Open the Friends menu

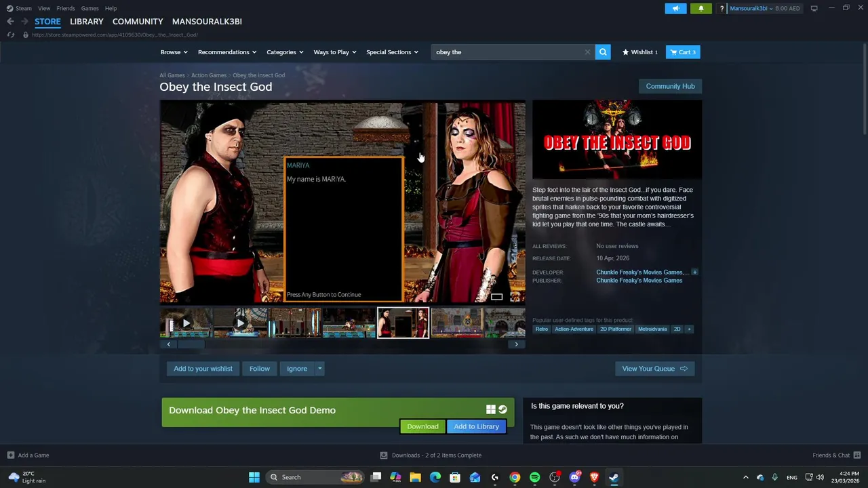66,8
